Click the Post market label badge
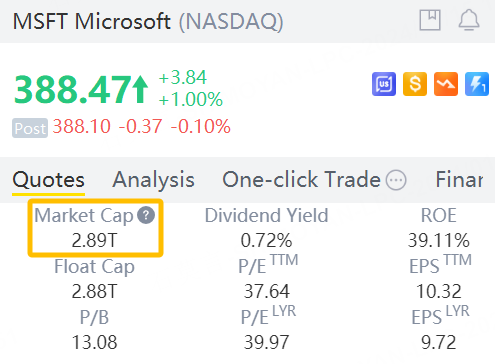Viewport: 495px width, 364px height. point(30,128)
